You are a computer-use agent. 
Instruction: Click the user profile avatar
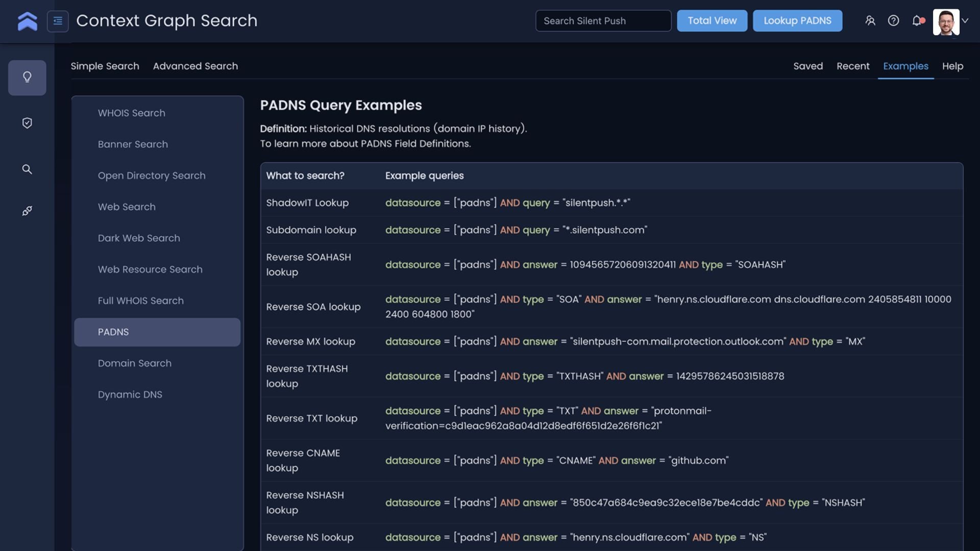coord(946,22)
